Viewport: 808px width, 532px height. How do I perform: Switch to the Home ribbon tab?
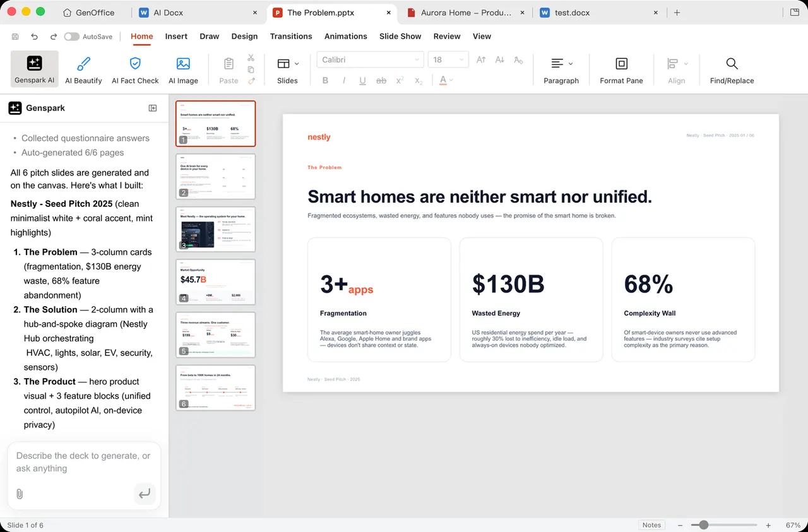pos(142,37)
